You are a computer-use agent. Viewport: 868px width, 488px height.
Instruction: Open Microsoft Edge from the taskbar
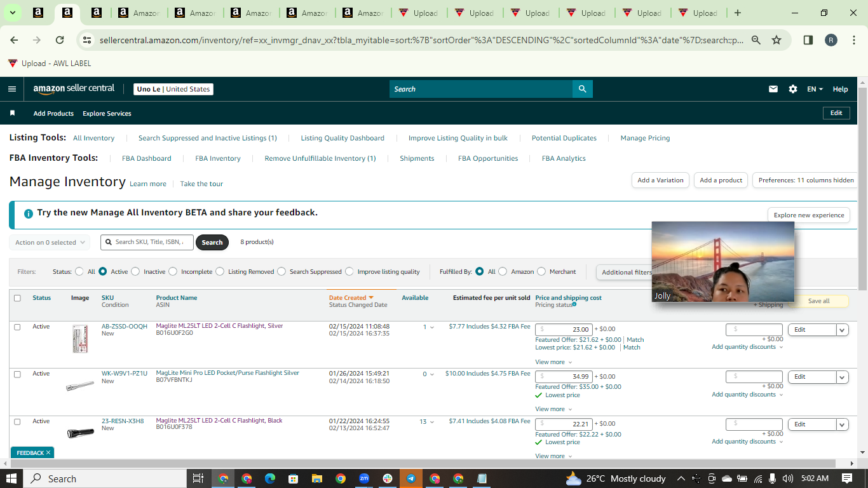[x=269, y=478]
